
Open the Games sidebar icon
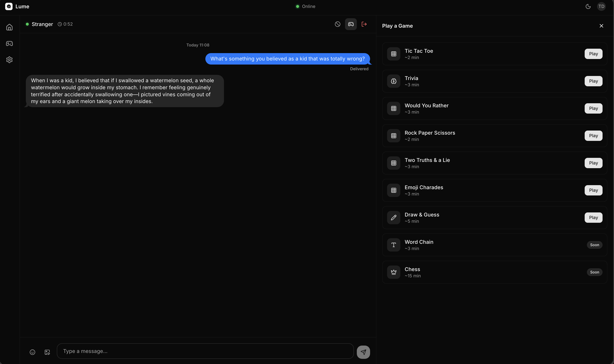coord(9,43)
